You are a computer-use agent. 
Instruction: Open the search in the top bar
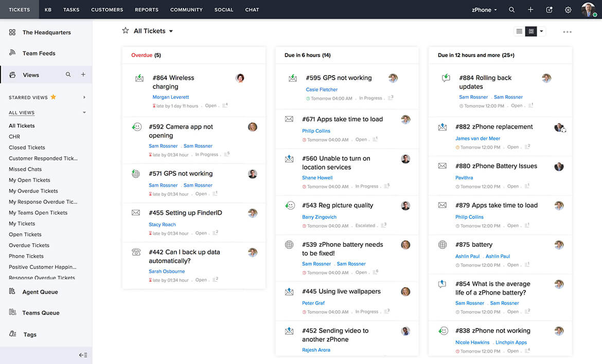pyautogui.click(x=511, y=9)
